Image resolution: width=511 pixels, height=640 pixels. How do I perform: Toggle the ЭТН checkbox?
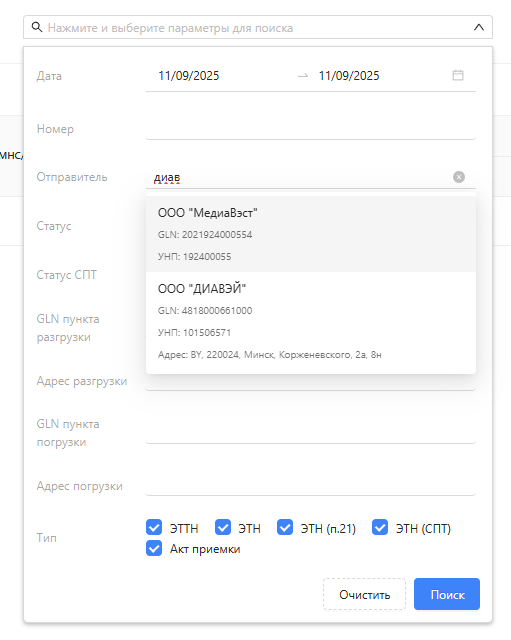(x=223, y=527)
